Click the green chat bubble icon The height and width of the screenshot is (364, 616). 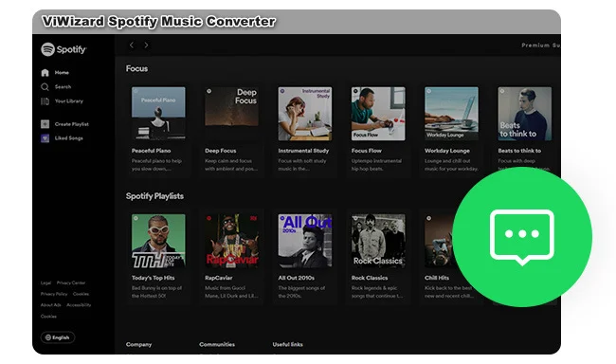[x=522, y=237]
